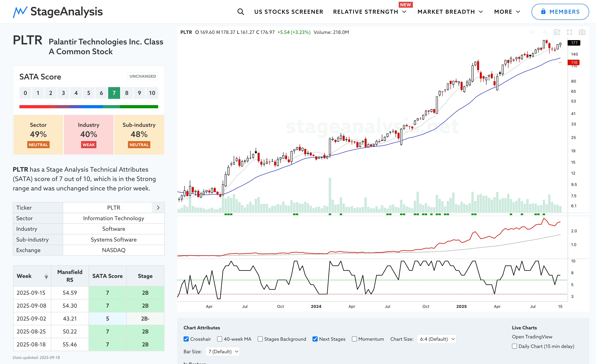Open the search magnifier icon
596x364 pixels.
pyautogui.click(x=240, y=12)
